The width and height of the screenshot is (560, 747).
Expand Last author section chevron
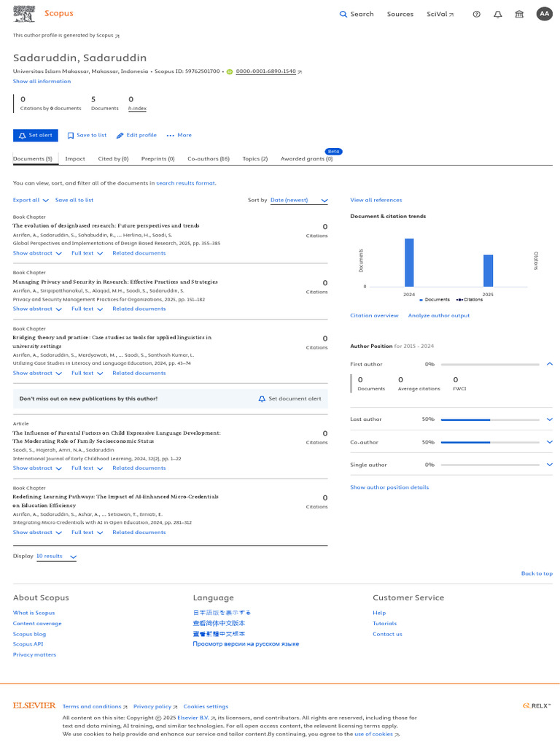[x=550, y=419]
